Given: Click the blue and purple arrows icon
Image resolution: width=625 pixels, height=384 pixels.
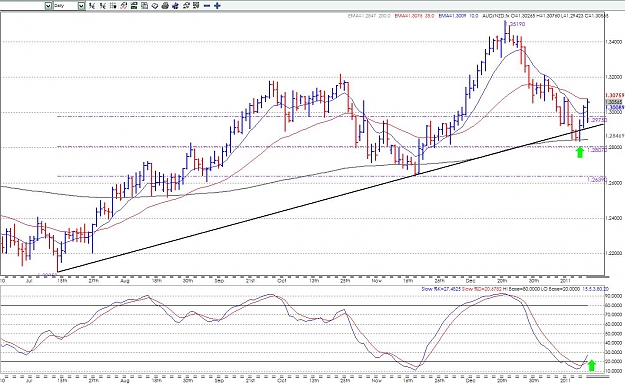Looking at the screenshot, I should (175, 6).
